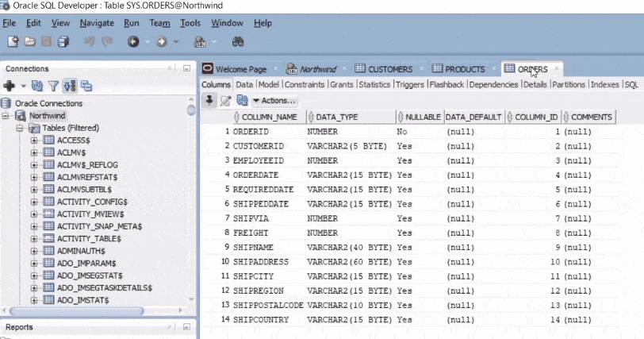Screen dimensions: 644x339
Task: Minimize the Connections panel
Action: pyautogui.click(x=187, y=68)
